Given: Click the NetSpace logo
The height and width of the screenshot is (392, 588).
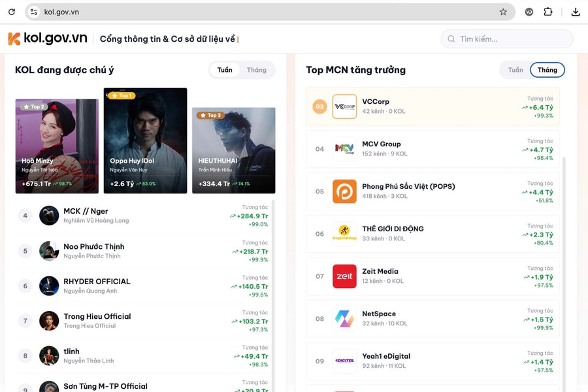Looking at the screenshot, I should click(x=344, y=318).
